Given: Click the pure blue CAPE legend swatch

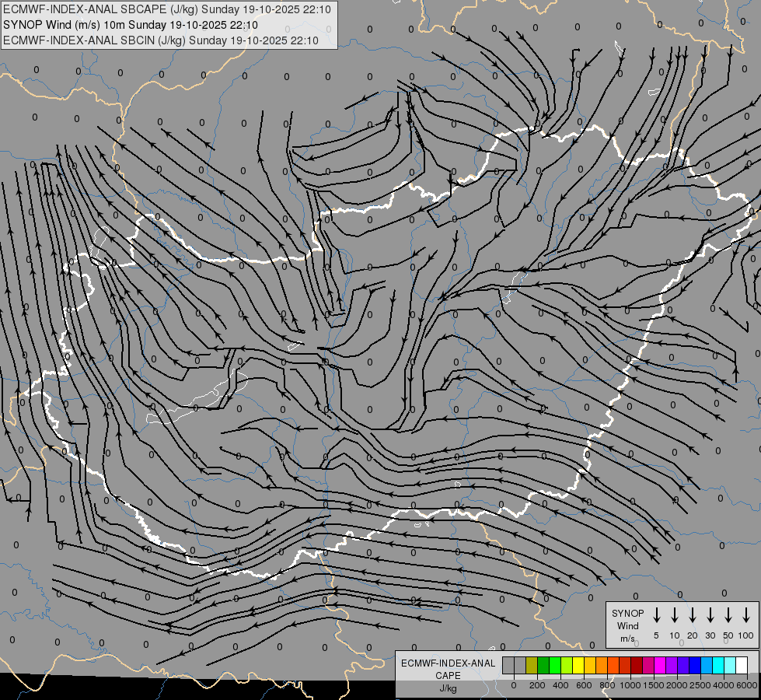Looking at the screenshot, I should pyautogui.click(x=696, y=665).
